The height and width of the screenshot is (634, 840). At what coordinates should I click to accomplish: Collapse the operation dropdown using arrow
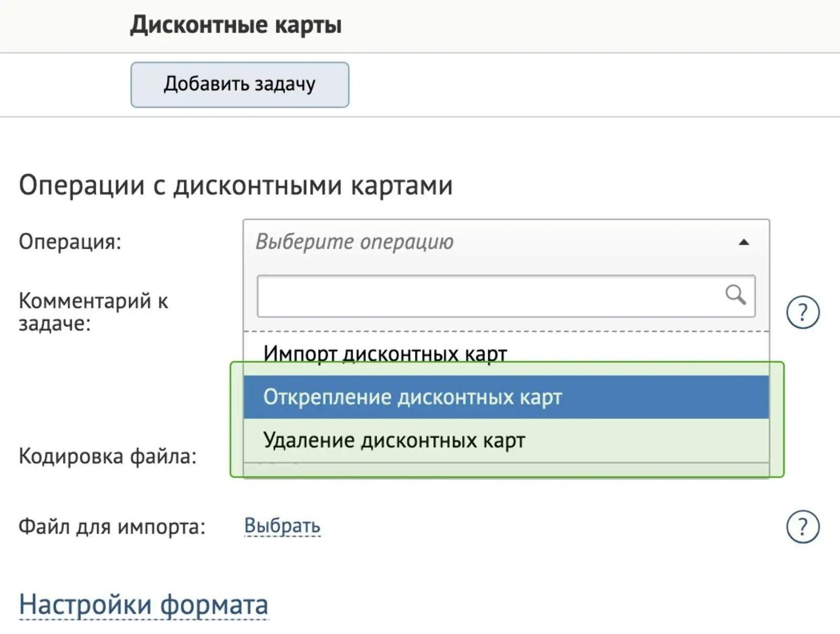(x=744, y=242)
